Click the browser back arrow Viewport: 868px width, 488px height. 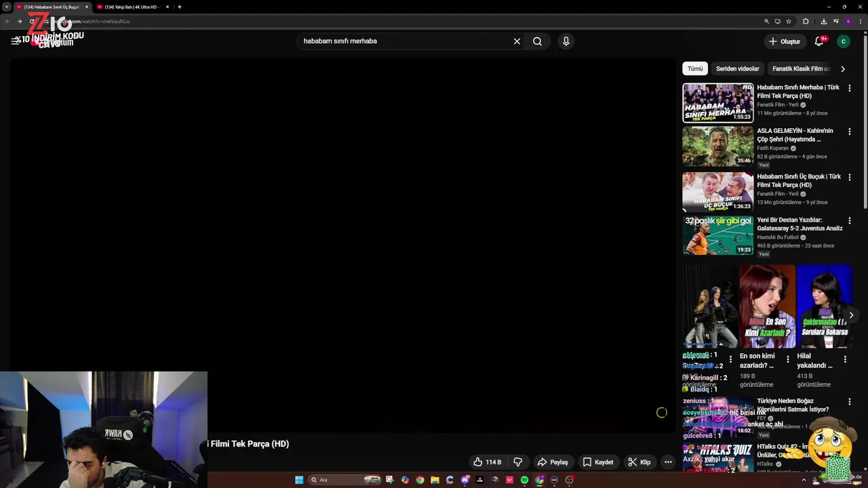[x=7, y=21]
